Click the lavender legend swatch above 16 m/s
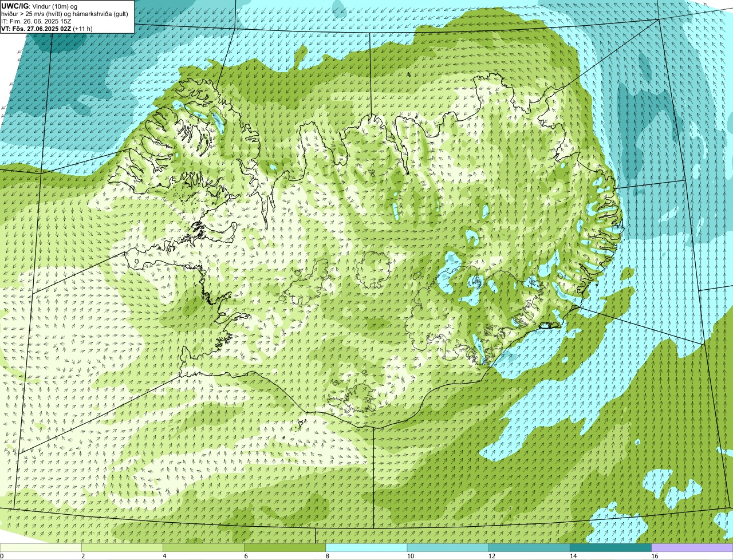 [692, 548]
